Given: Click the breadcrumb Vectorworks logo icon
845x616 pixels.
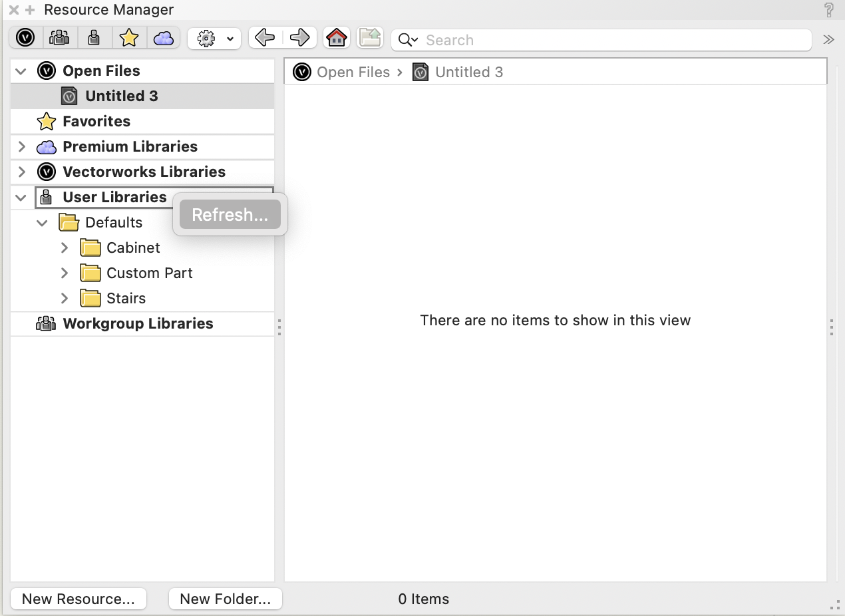Looking at the screenshot, I should coord(302,72).
